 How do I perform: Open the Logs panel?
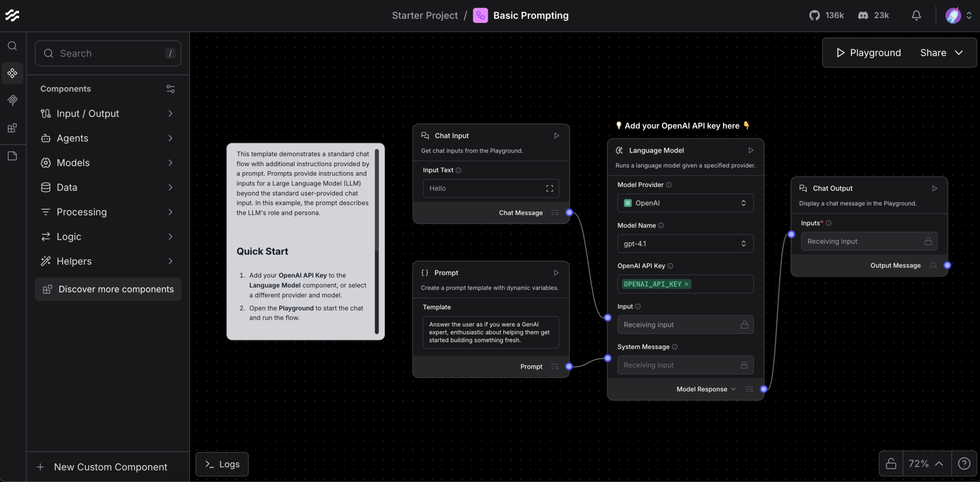click(222, 464)
